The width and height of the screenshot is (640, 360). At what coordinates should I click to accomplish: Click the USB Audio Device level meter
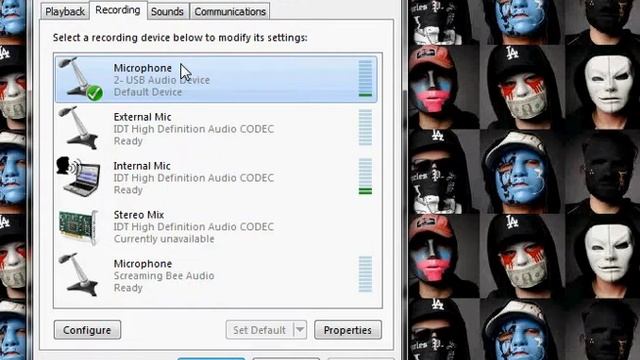[365, 79]
